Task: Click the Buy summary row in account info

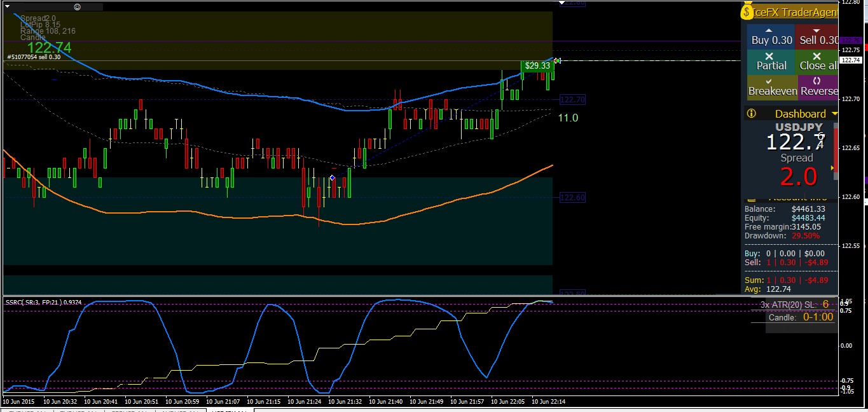Action: 785,253
